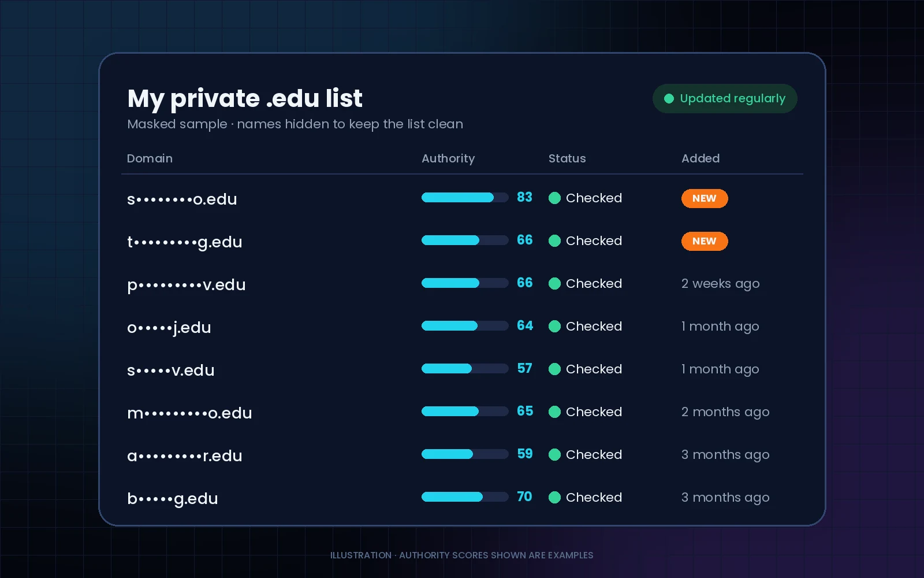924x578 pixels.
Task: Click the "2 months ago" added date
Action: coord(725,413)
